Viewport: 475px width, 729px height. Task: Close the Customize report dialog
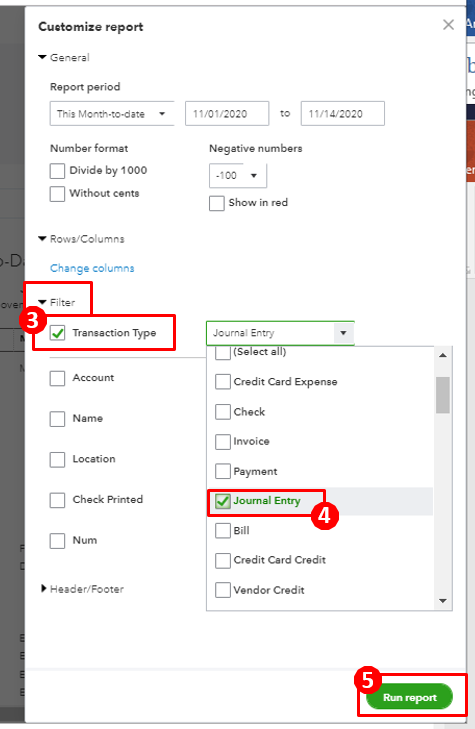[448, 25]
